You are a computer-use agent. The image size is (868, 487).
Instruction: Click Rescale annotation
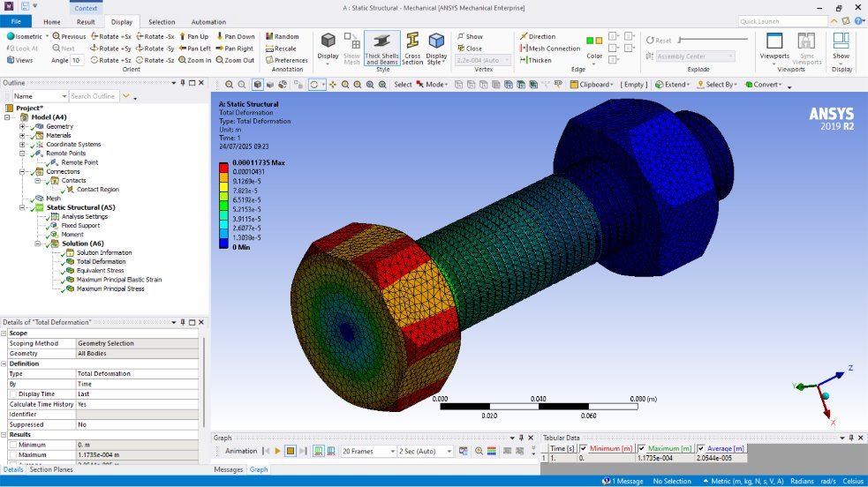coord(281,49)
